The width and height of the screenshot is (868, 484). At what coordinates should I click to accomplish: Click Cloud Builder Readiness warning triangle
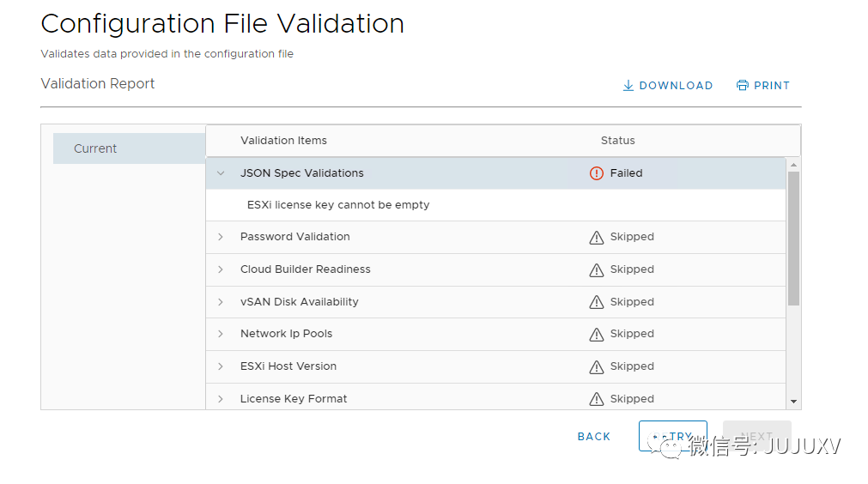point(597,270)
